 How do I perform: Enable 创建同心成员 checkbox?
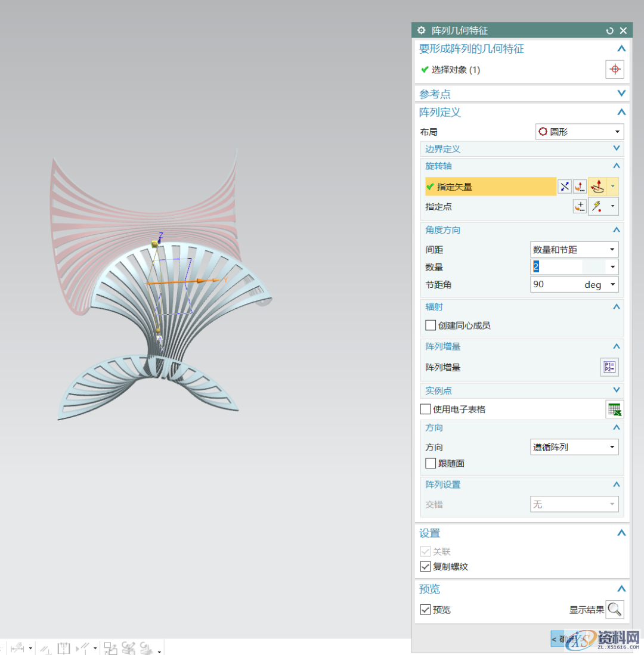click(431, 325)
